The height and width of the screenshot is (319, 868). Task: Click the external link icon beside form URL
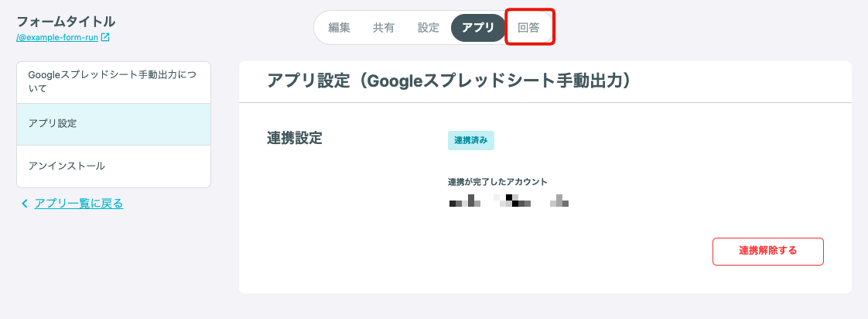click(x=105, y=38)
